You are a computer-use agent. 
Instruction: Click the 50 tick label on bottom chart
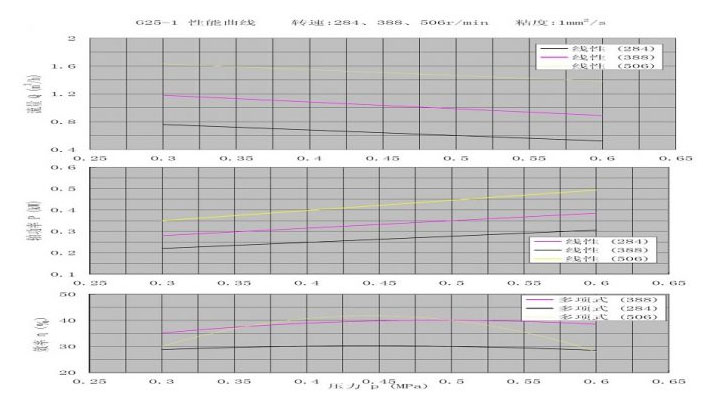pos(71,295)
